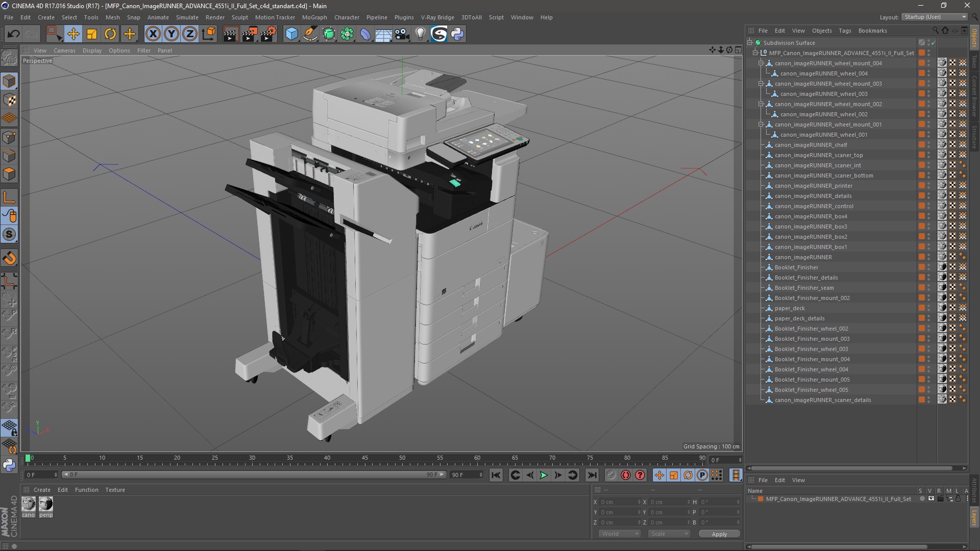Toggle Autokeying button
This screenshot has width=980, height=551.
point(625,475)
